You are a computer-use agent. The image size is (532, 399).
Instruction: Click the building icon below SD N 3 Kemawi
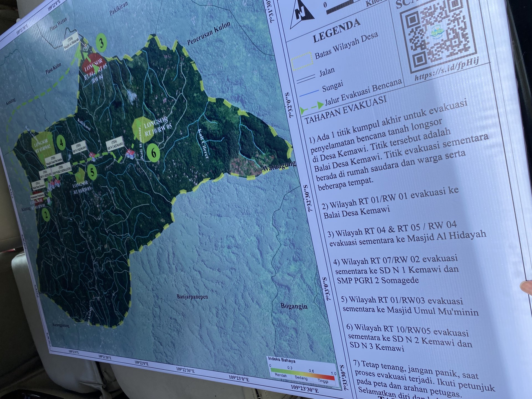[x=93, y=157]
